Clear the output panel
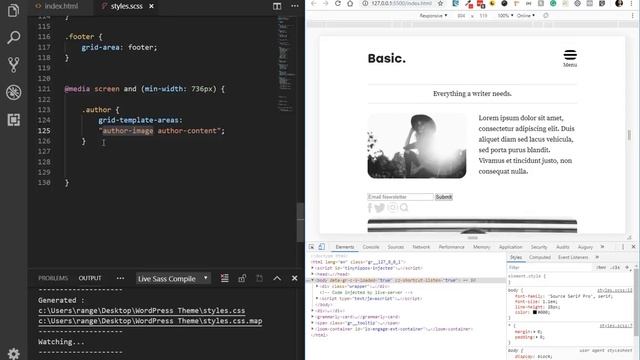Screen dimensions: 640x360 pos(224,278)
